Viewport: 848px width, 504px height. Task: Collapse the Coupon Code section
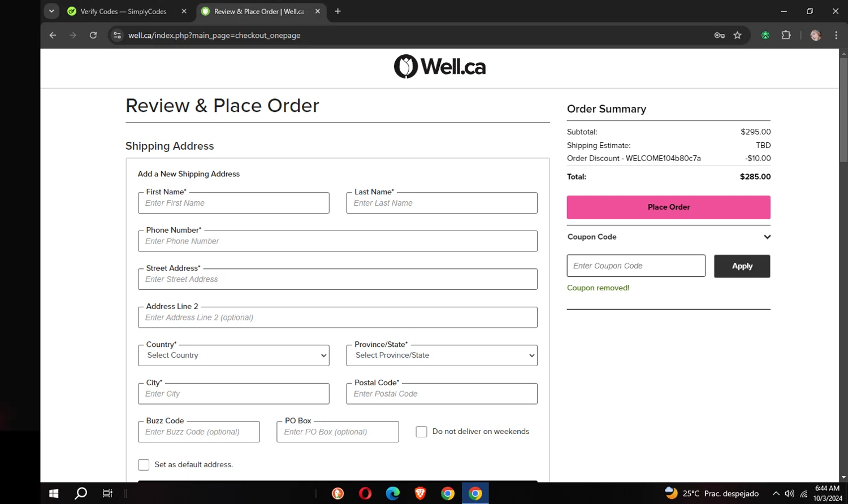pos(767,237)
